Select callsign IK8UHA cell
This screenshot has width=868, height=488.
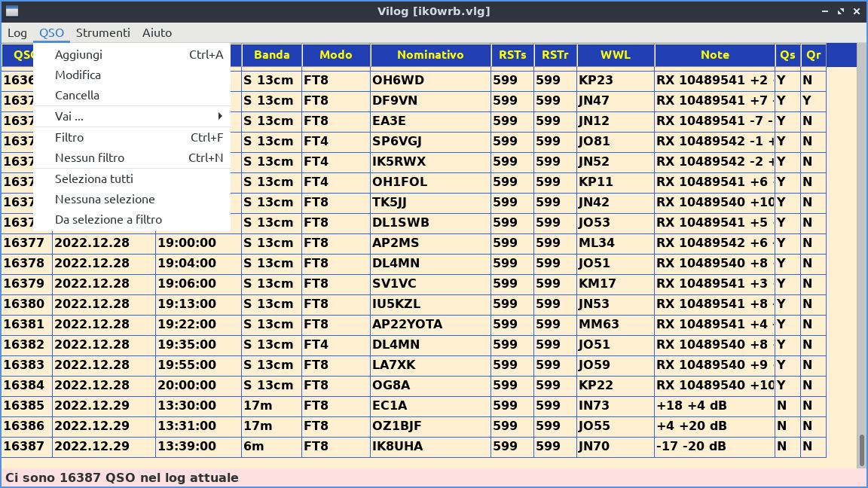click(x=431, y=446)
